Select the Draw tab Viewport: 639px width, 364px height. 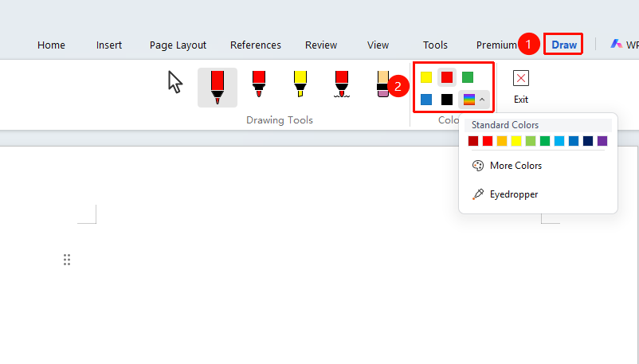(x=564, y=45)
